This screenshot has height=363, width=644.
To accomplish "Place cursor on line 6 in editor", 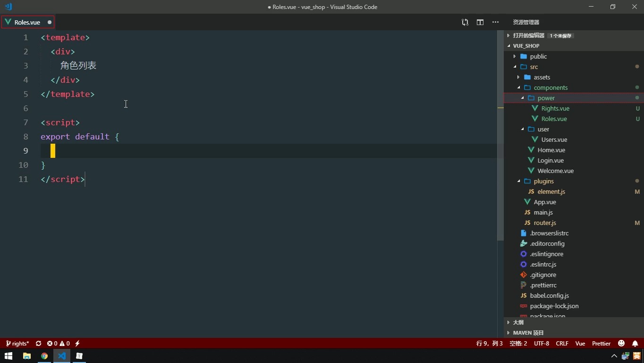I will click(x=269, y=108).
